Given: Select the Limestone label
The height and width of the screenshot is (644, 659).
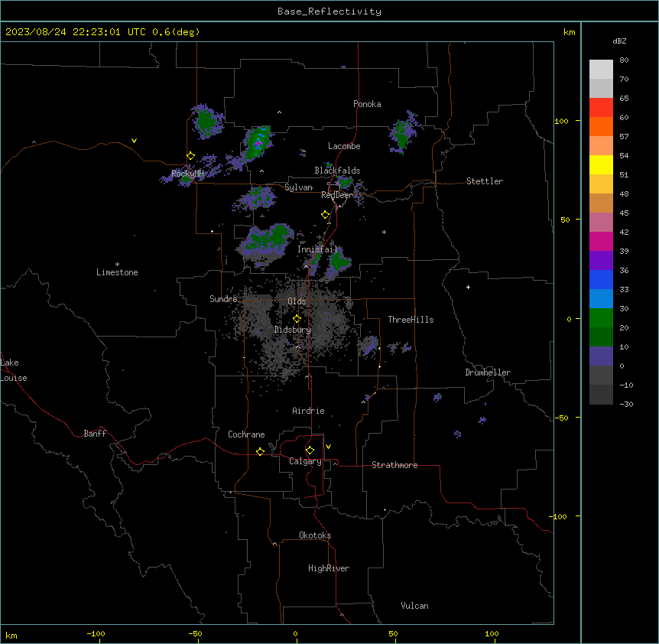Looking at the screenshot, I should pyautogui.click(x=117, y=272).
